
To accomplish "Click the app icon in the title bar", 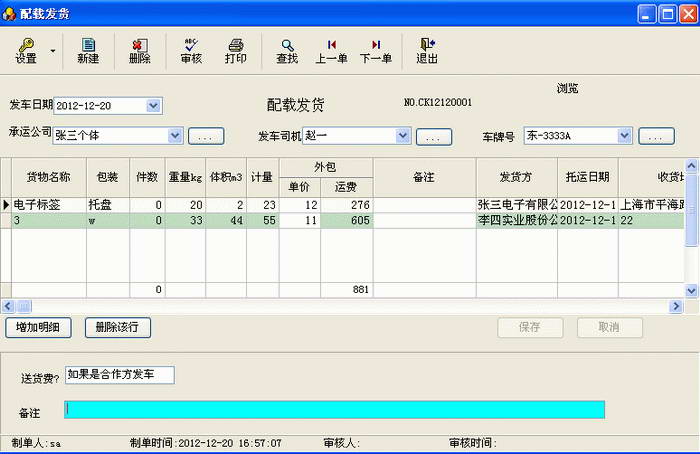I will 8,14.
